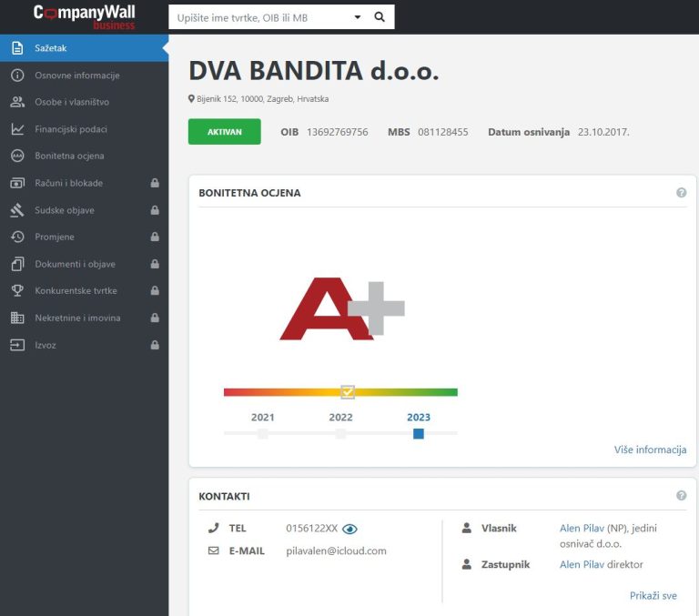Click the A+ rating graphic
Image resolution: width=699 pixels, height=616 pixels.
pyautogui.click(x=342, y=308)
